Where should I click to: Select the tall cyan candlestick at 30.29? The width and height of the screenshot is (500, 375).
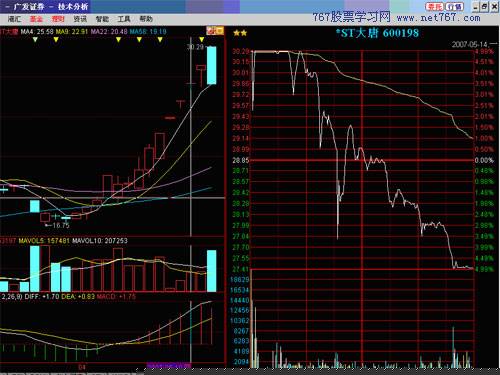[x=211, y=65]
